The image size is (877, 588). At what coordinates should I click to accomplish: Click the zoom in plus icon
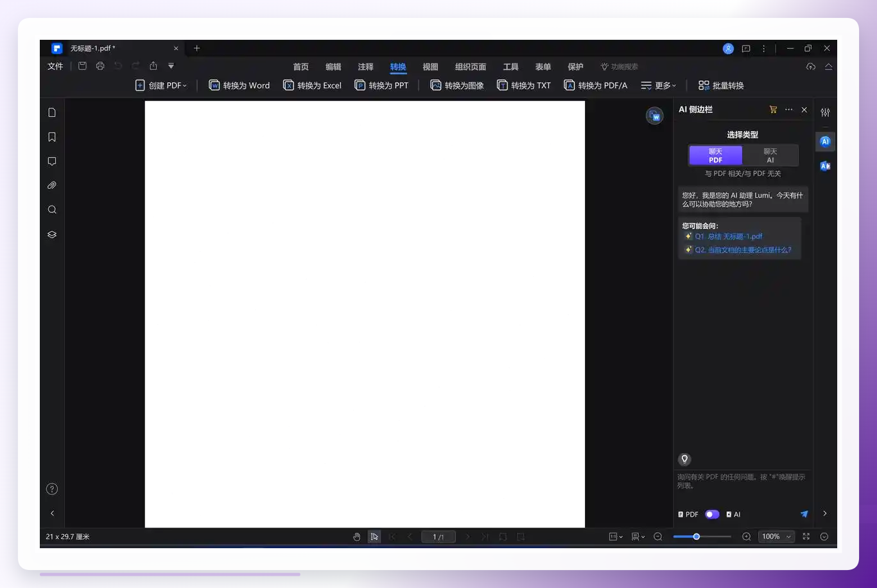tap(746, 537)
